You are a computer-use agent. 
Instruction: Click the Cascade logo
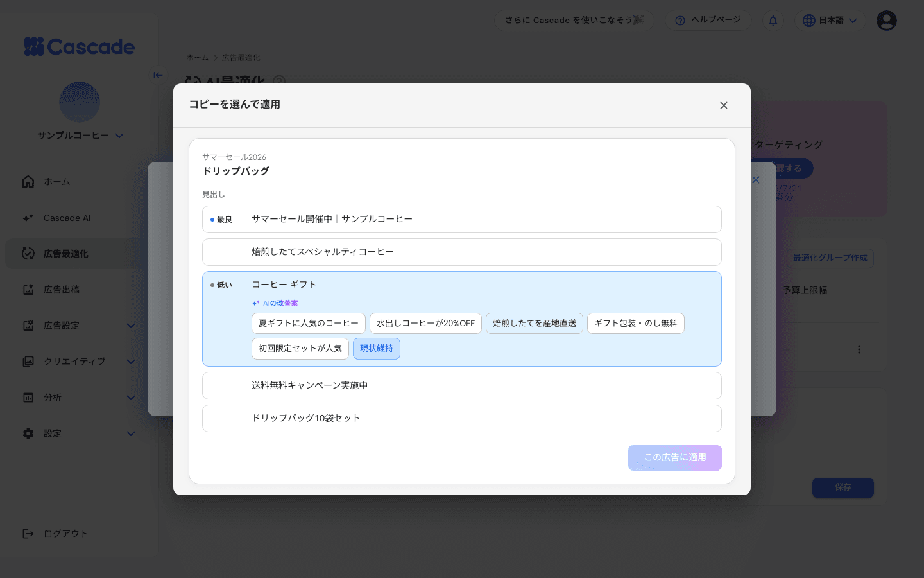[x=80, y=46]
